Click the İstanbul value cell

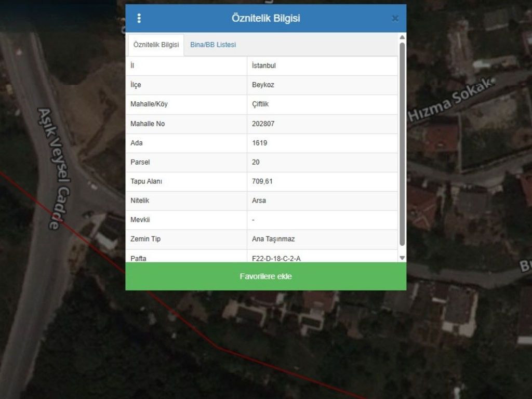[264, 66]
